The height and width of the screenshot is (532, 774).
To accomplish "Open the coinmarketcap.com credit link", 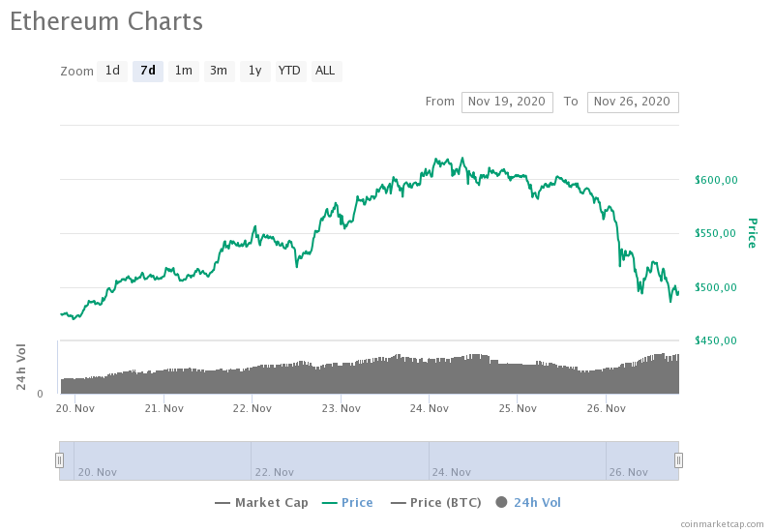I will [x=722, y=523].
